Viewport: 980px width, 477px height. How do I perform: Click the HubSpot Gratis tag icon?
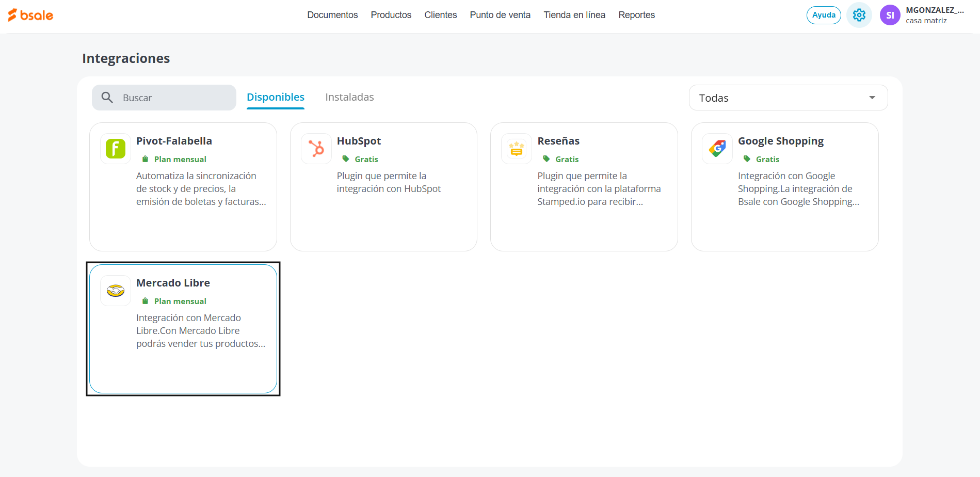tap(346, 159)
